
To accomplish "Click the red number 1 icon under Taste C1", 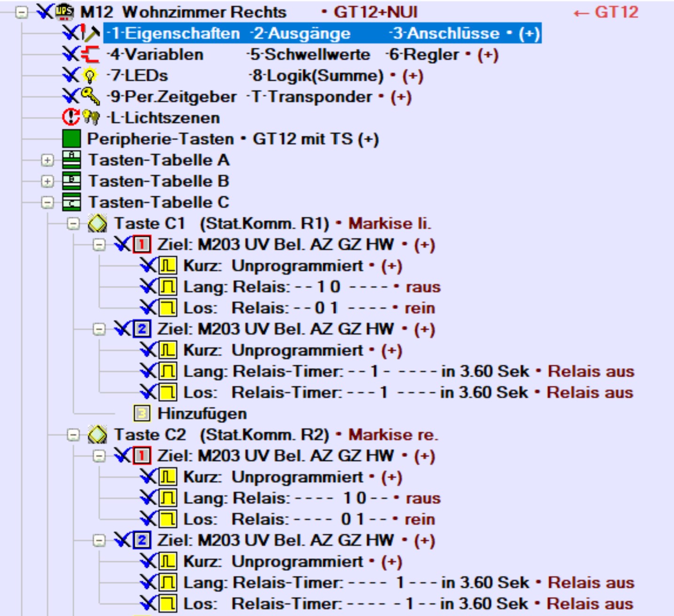I will pos(142,245).
